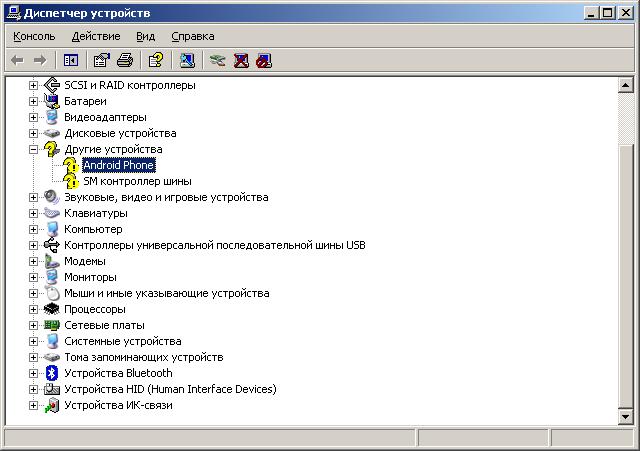The image size is (640, 451).
Task: Expand the Мониторы node
Action: pos(33,278)
